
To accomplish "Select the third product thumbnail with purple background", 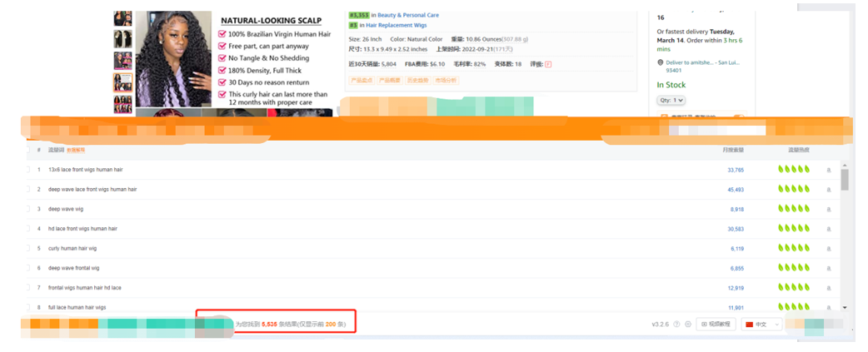I will pyautogui.click(x=123, y=61).
